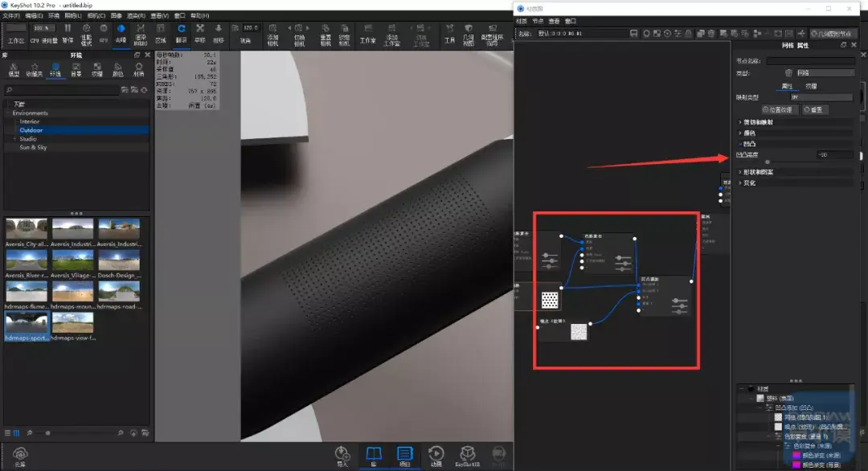
Task: Switch to the Texture (纹理) tab
Action: click(811, 86)
